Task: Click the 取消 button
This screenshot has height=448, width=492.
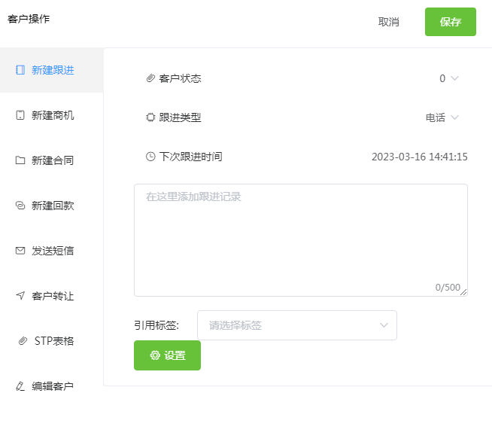Action: tap(388, 22)
